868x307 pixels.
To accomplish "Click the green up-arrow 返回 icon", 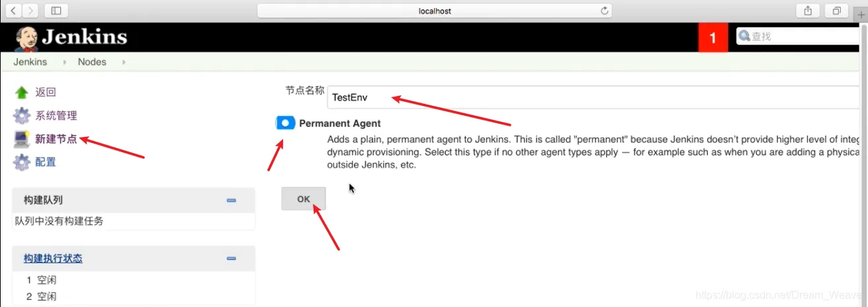I will (22, 93).
